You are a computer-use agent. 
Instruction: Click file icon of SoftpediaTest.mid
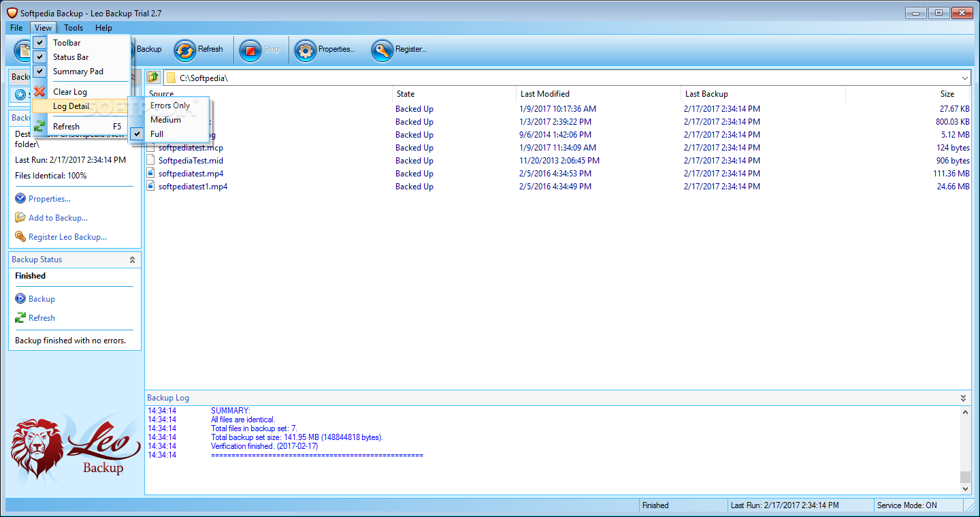(151, 161)
